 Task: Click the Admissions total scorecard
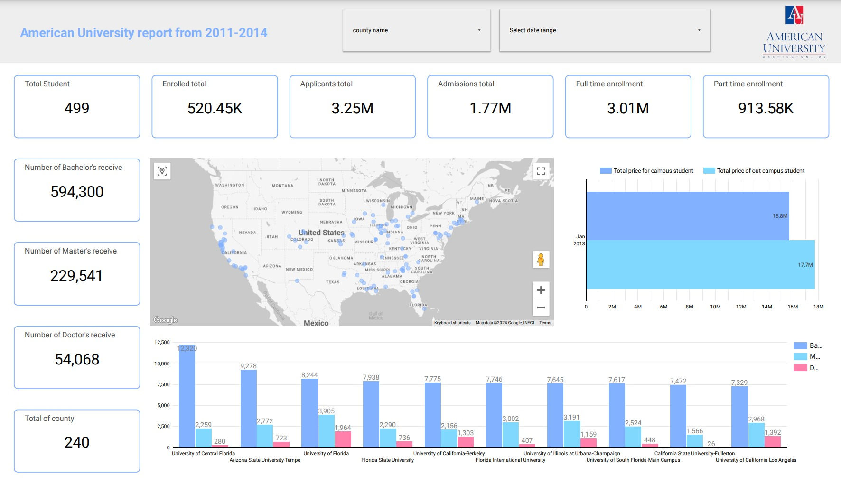pos(490,107)
